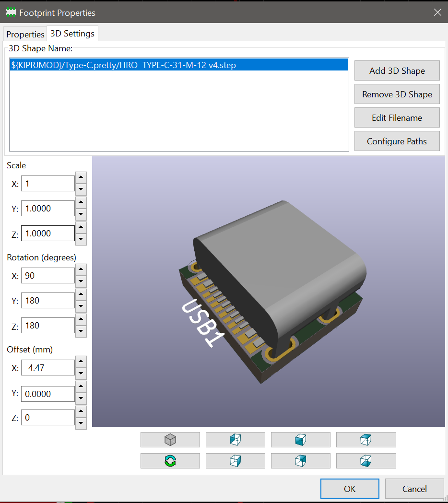Image resolution: width=448 pixels, height=503 pixels.
Task: Click the Rotation Y input field
Action: 47,301
